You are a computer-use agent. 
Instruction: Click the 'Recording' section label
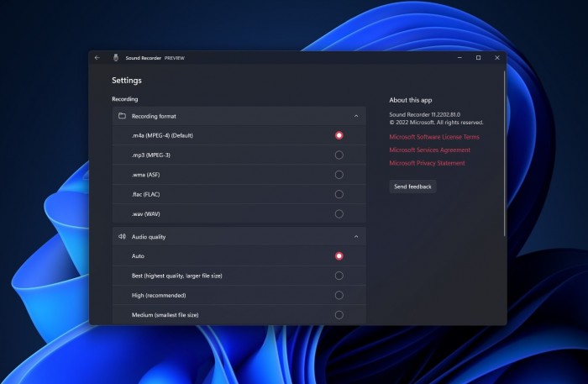pyautogui.click(x=125, y=99)
